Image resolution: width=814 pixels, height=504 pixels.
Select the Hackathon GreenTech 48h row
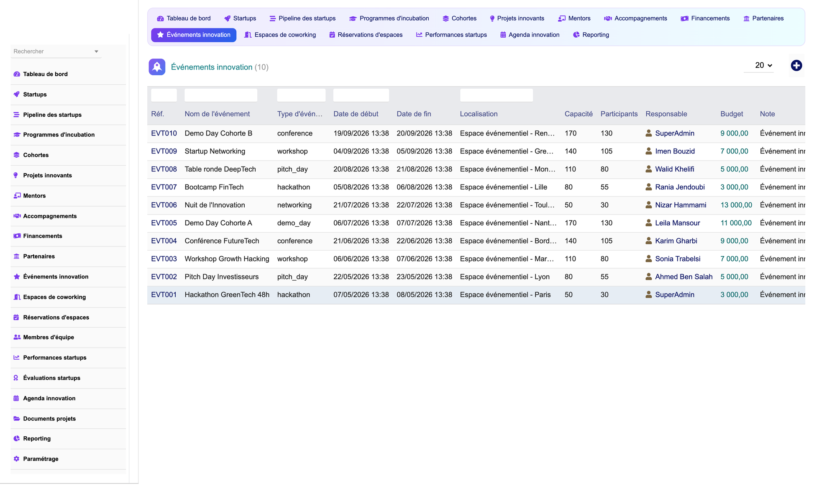(476, 295)
